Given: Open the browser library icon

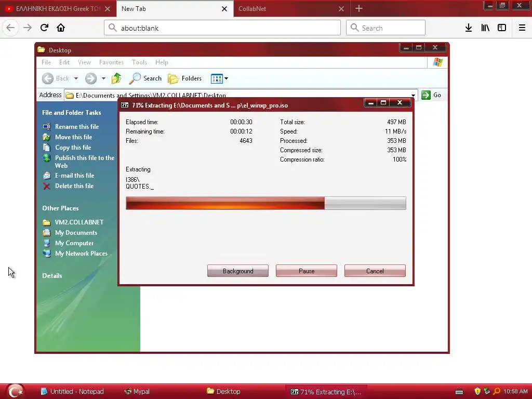Looking at the screenshot, I should (485, 28).
